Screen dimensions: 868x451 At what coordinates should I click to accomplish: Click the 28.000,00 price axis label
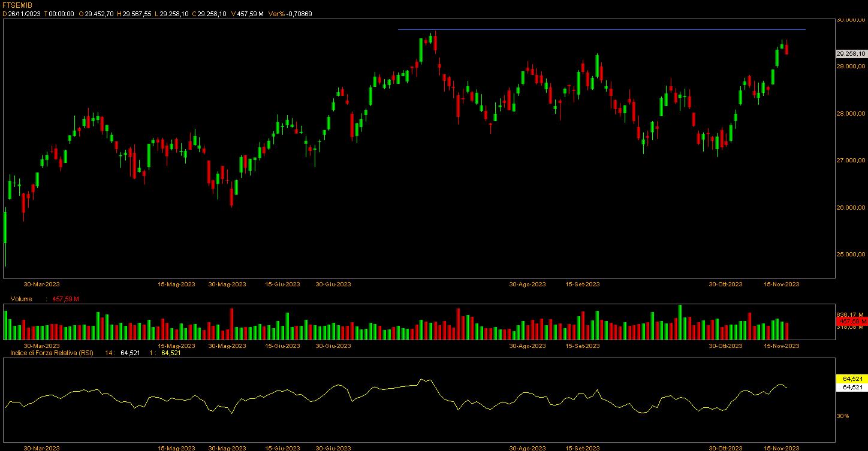point(851,114)
